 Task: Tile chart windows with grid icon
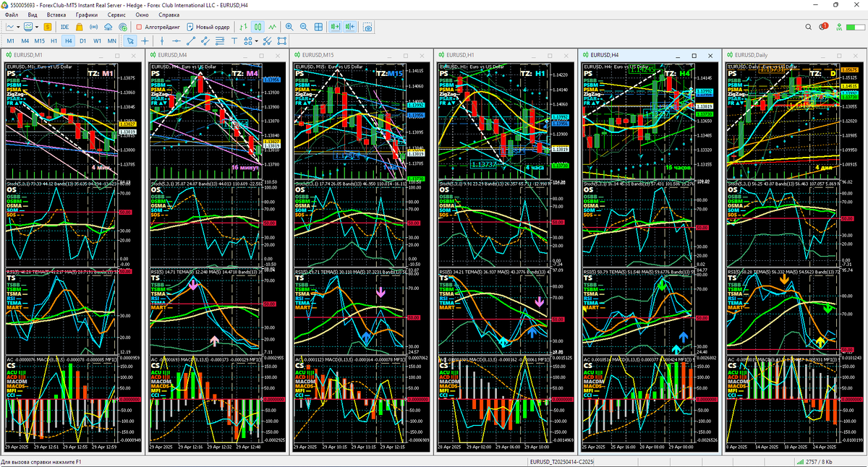(318, 27)
